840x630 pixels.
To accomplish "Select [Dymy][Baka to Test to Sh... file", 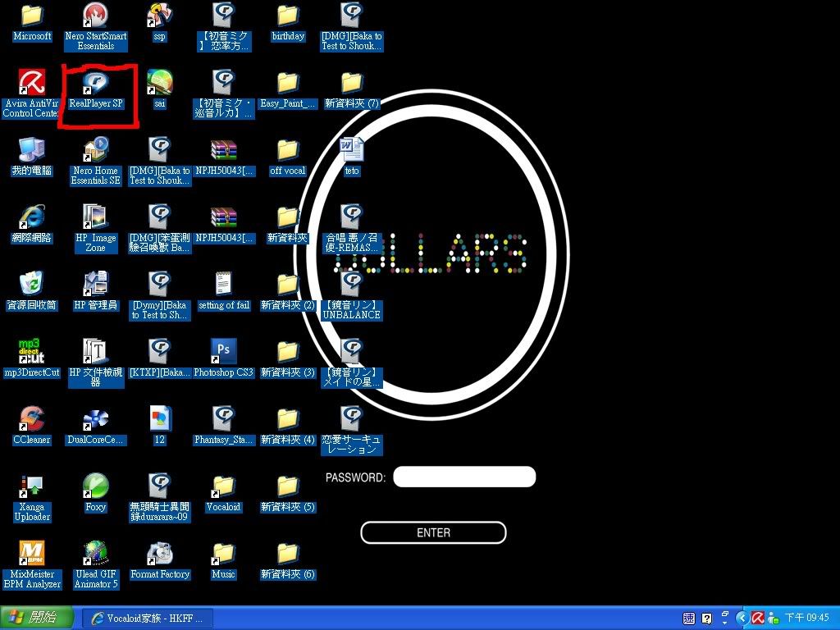I will click(160, 295).
